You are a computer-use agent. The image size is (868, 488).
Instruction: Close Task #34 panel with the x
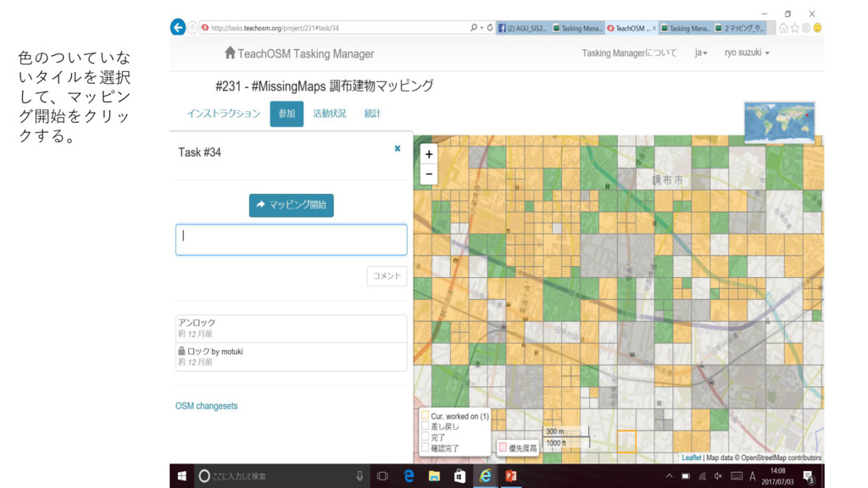point(398,148)
